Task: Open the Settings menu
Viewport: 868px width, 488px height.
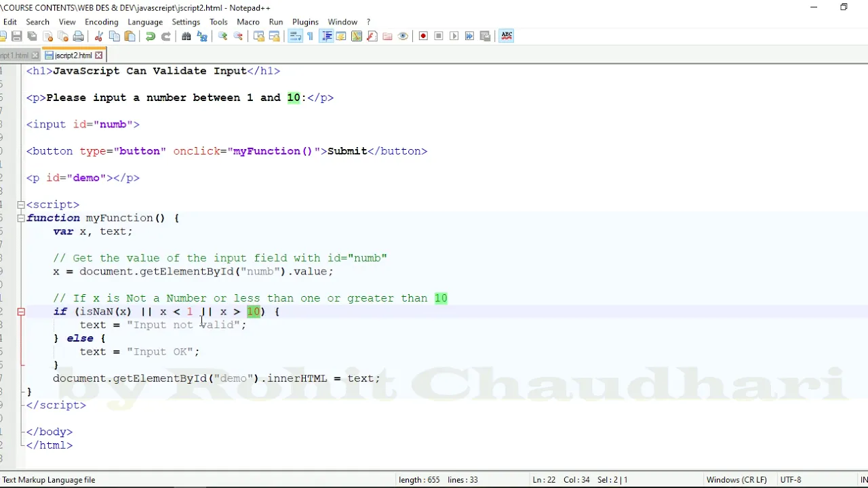Action: click(x=186, y=22)
